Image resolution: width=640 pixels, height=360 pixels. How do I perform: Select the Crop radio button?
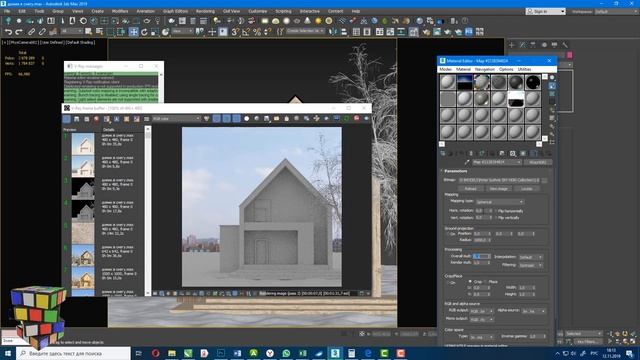click(x=470, y=282)
